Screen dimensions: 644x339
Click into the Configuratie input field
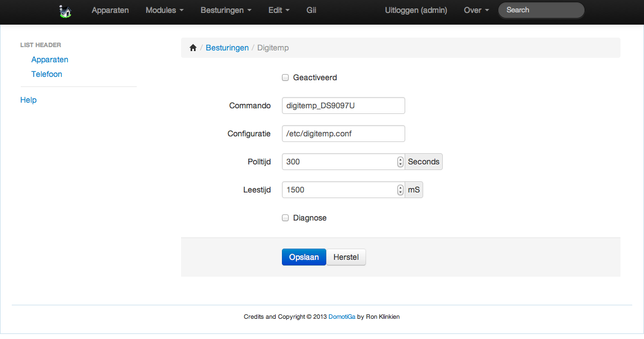click(344, 134)
